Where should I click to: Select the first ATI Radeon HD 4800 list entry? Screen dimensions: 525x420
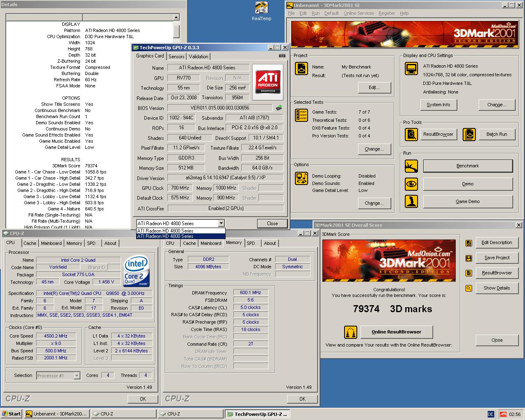(181, 231)
